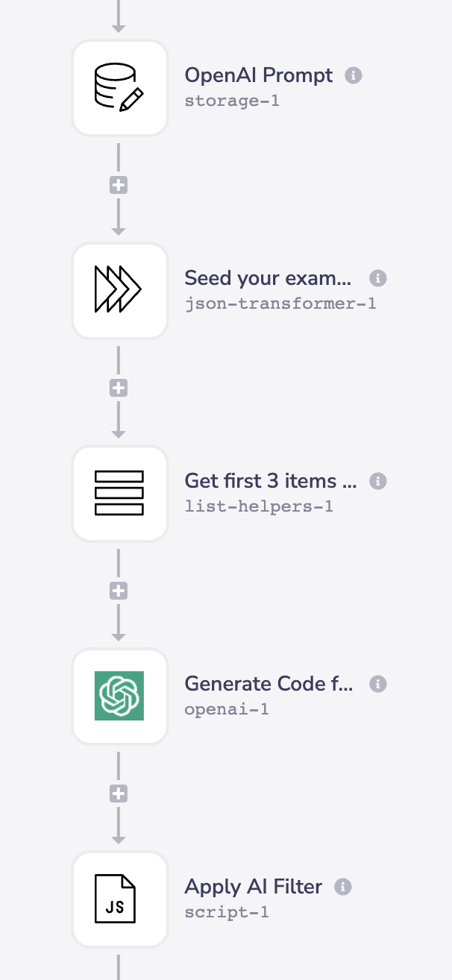Insert step after Seed your exam... node

coord(119,389)
